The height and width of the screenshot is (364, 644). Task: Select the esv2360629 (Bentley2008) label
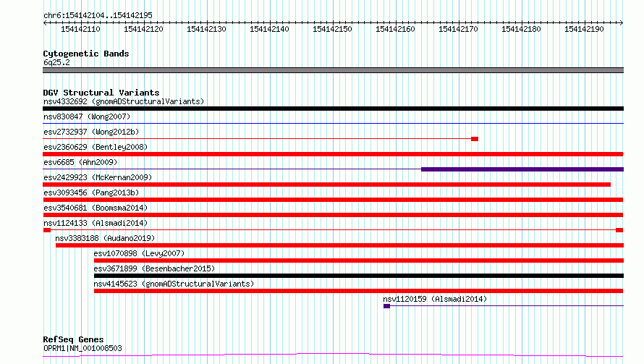96,147
